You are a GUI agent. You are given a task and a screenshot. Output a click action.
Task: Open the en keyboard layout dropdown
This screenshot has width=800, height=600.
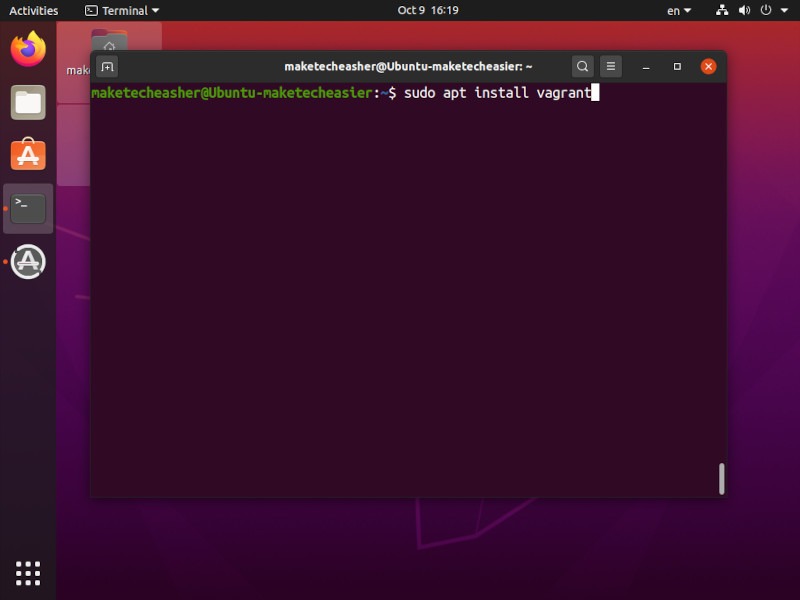coord(676,10)
